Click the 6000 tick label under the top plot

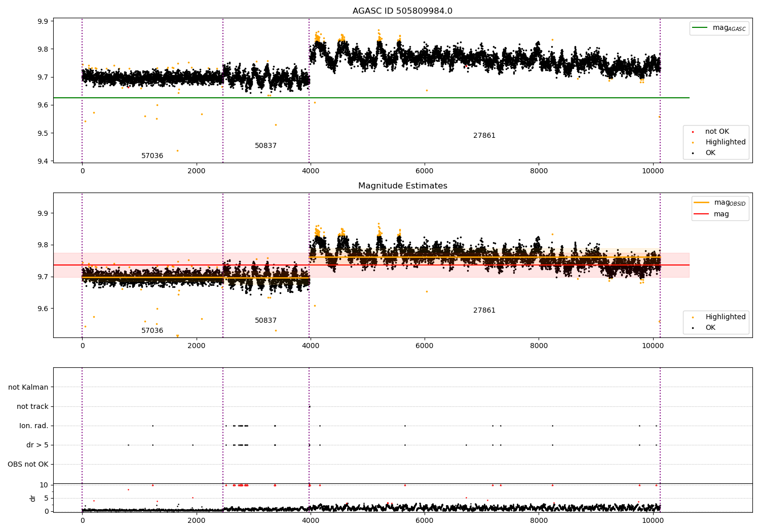(x=425, y=171)
